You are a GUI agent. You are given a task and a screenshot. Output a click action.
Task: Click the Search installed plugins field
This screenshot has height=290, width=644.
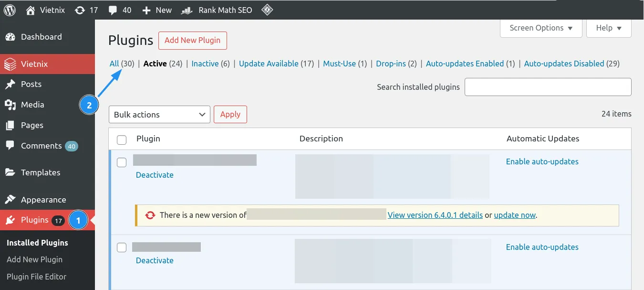[548, 87]
